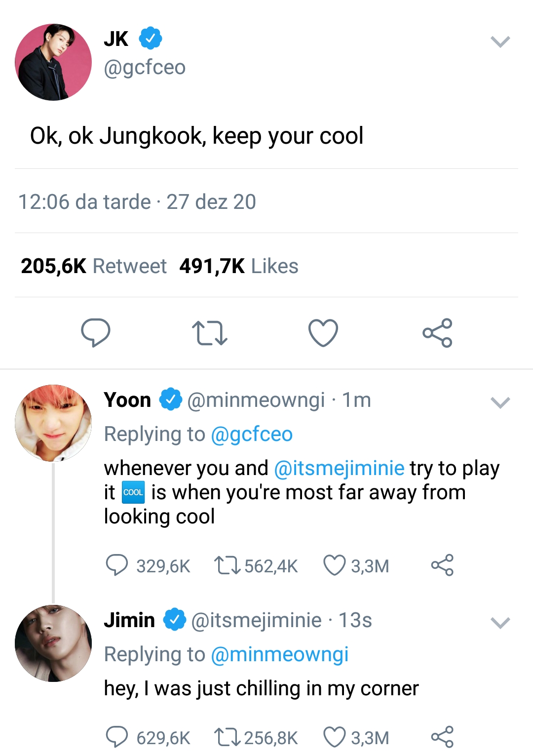Reply to JK's main tweet

[x=95, y=333]
